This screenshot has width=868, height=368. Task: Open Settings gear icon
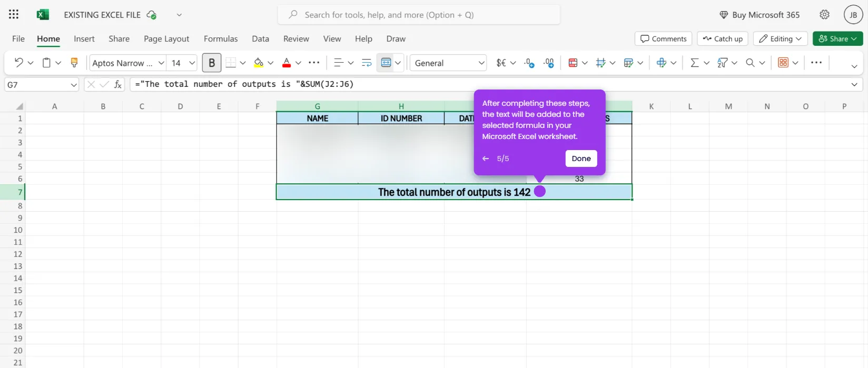[825, 15]
